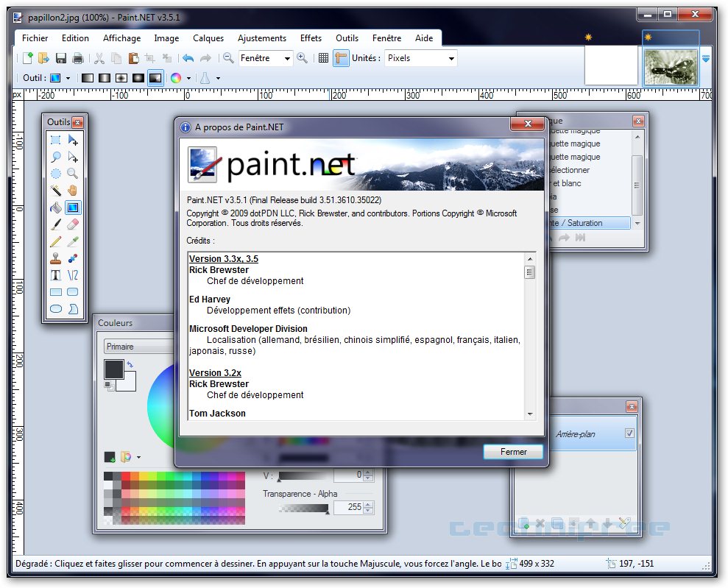Open the Fenêtre zoom dropdown

tap(286, 58)
